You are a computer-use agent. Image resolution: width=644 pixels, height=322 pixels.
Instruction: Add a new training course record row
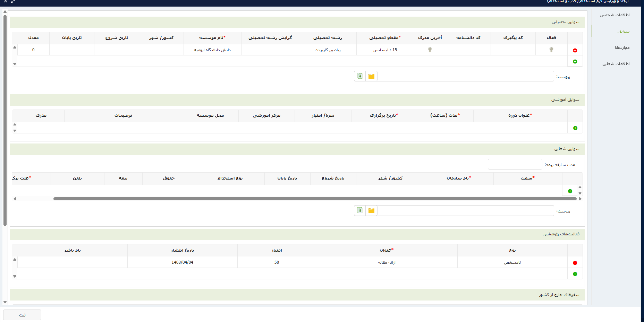click(575, 128)
